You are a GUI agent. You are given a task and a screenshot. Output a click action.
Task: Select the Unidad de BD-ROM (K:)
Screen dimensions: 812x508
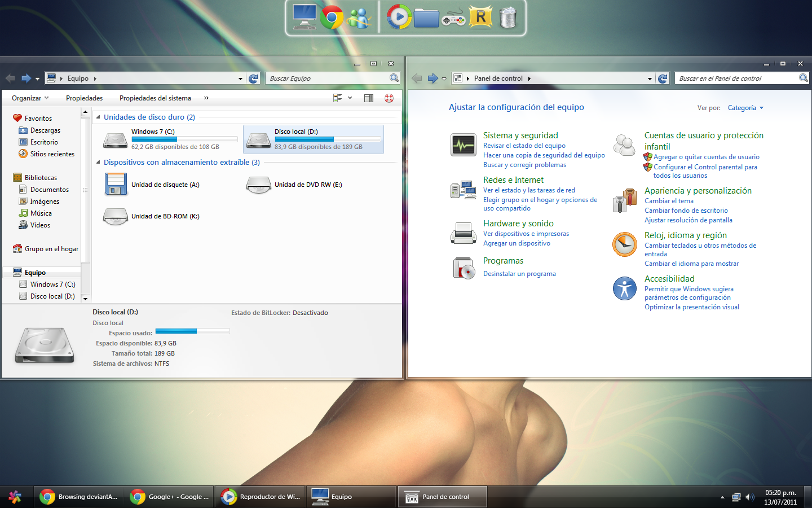[x=151, y=216]
